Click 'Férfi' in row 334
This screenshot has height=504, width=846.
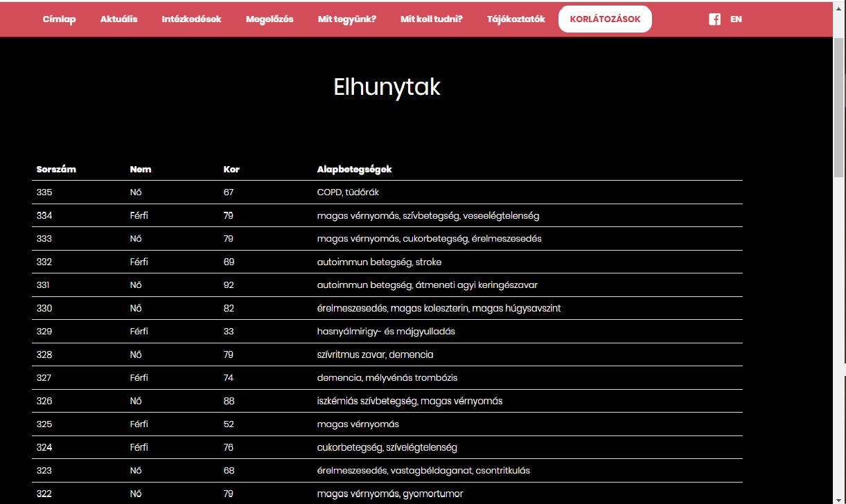pyautogui.click(x=139, y=215)
